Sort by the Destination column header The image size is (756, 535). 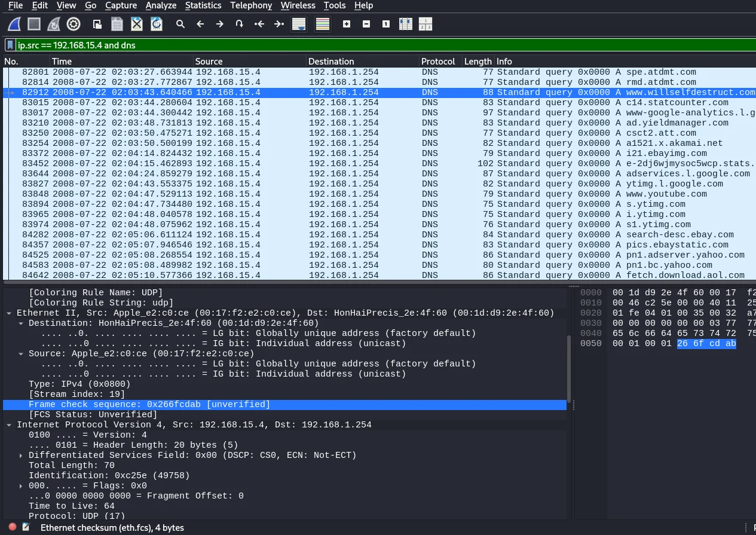(363, 61)
